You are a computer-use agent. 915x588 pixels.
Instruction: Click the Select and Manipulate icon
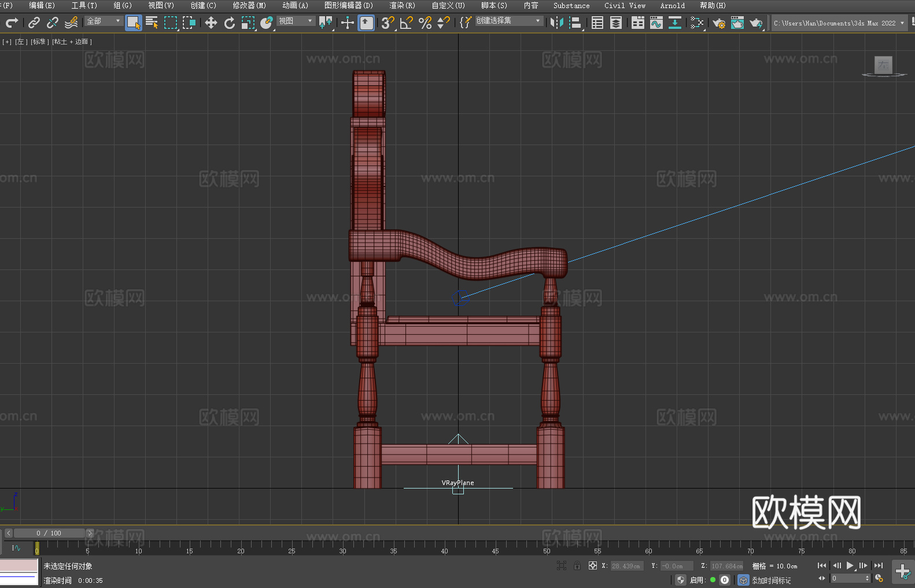(x=348, y=23)
